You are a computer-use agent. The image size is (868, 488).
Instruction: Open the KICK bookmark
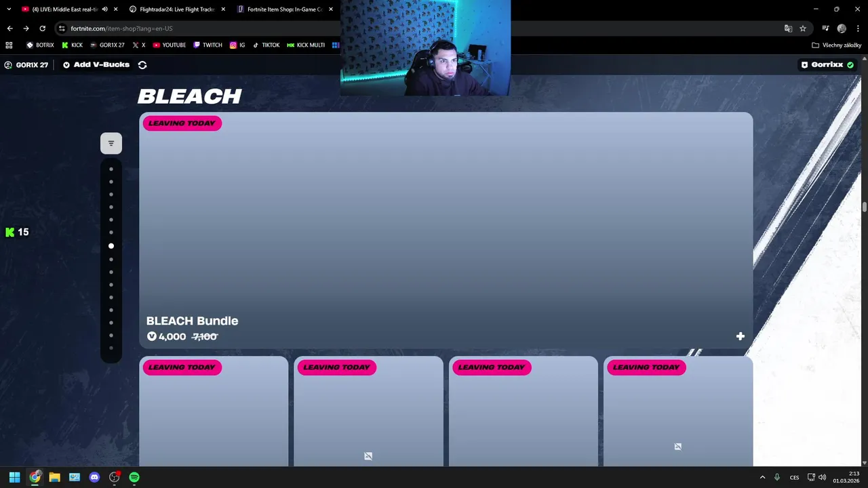coord(72,45)
